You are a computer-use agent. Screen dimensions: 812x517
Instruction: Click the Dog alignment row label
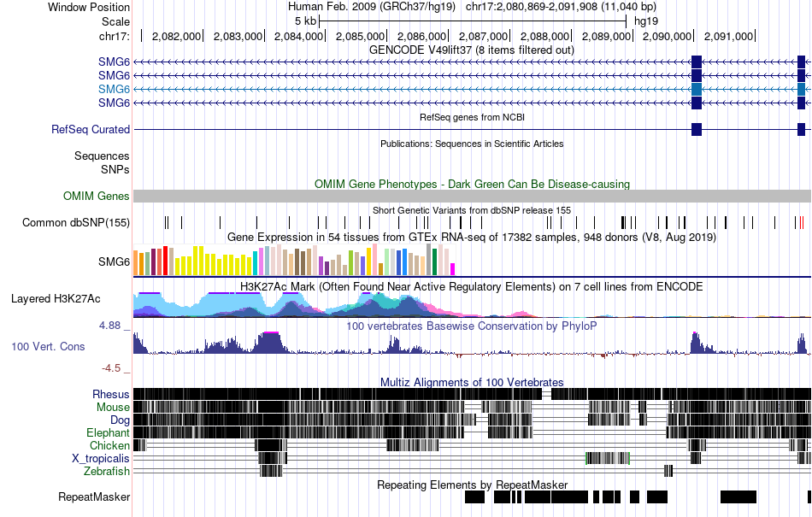tap(120, 420)
